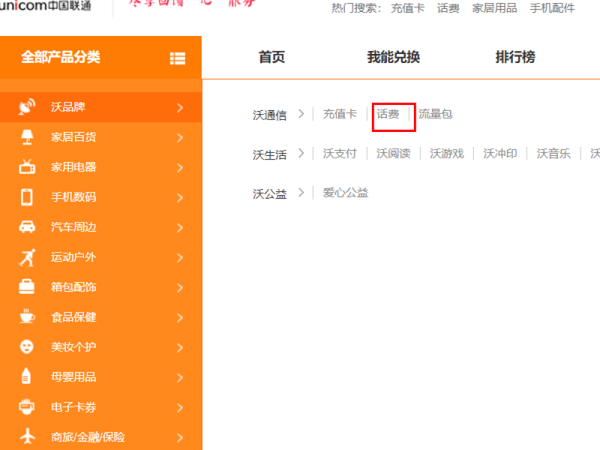600x450 pixels.
Task: Click the briefcase icon beside 箱包配饰
Action: pos(27,287)
